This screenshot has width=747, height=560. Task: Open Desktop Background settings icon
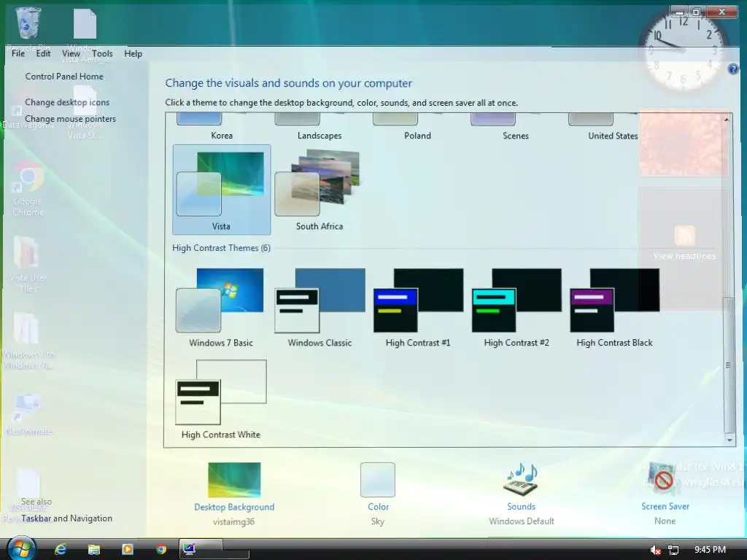[234, 480]
